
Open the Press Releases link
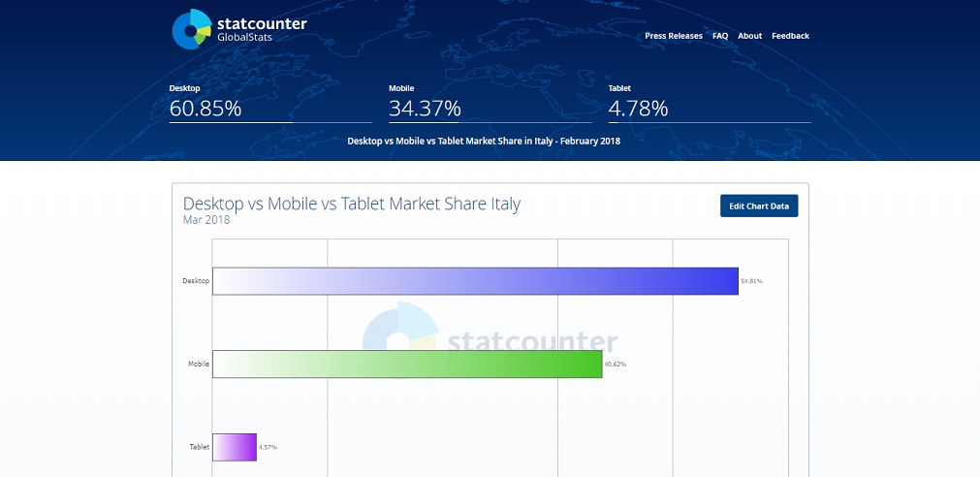coord(673,36)
